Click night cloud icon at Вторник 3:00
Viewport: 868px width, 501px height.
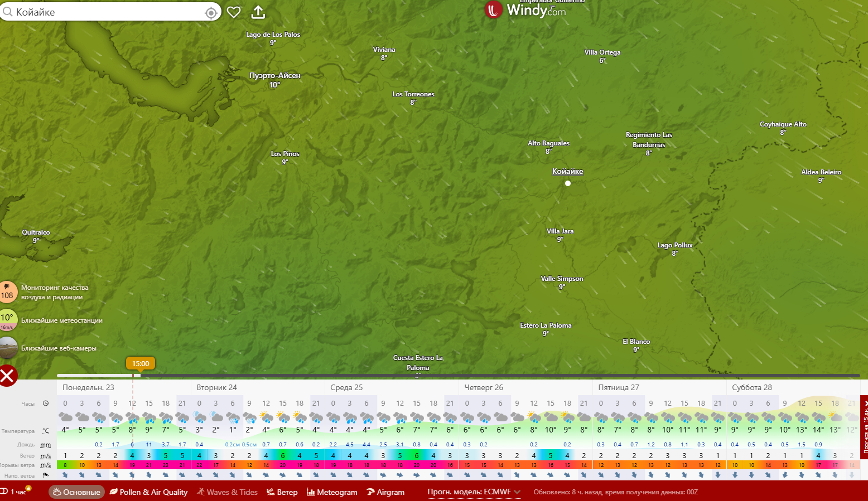[x=216, y=417]
